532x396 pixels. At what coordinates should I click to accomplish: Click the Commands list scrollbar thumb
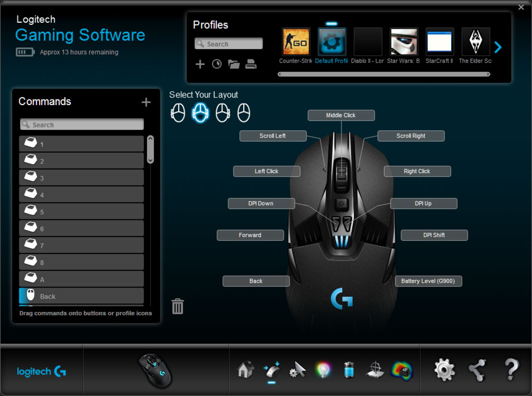click(151, 149)
